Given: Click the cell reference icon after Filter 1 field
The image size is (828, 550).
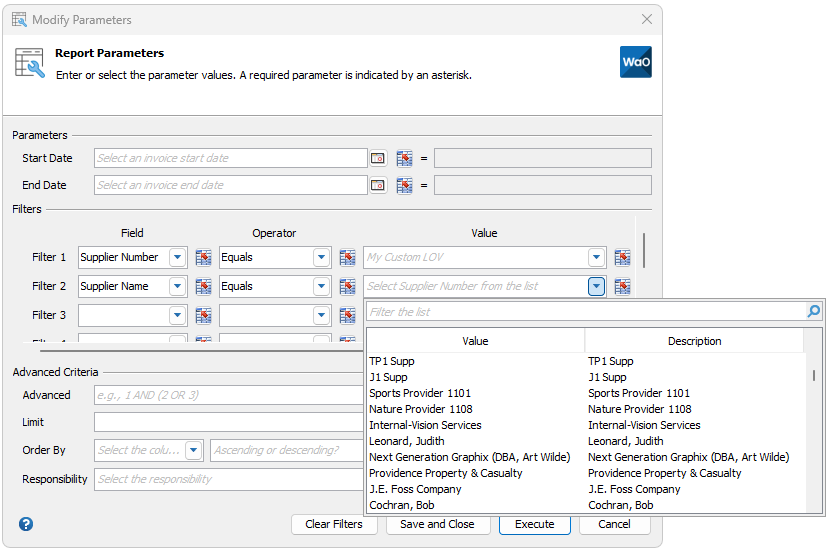Looking at the screenshot, I should pos(203,257).
